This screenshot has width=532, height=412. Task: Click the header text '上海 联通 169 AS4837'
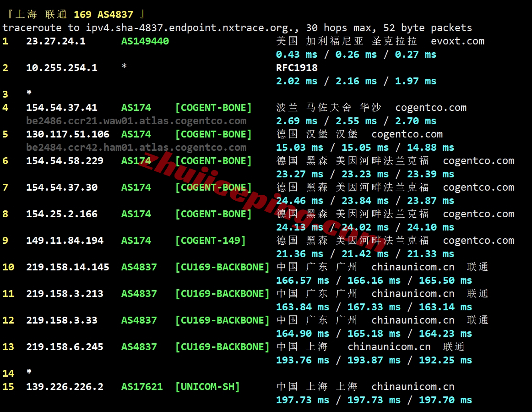click(x=74, y=14)
